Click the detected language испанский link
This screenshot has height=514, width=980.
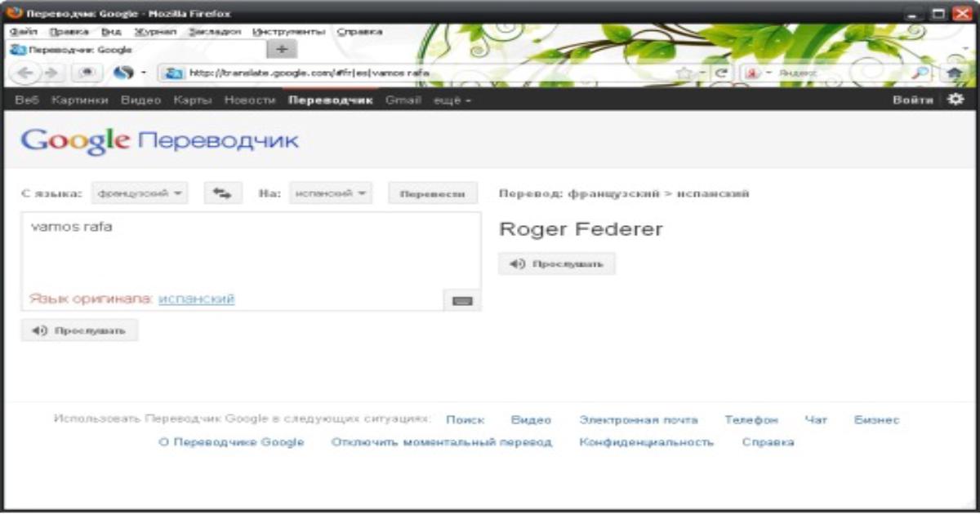[x=196, y=299]
